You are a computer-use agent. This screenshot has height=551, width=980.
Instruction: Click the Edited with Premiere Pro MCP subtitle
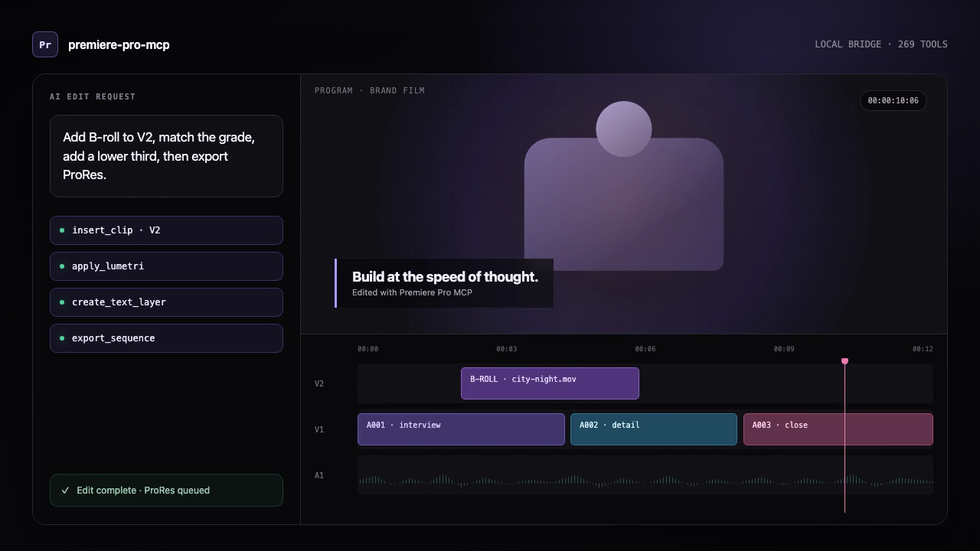[x=412, y=292]
